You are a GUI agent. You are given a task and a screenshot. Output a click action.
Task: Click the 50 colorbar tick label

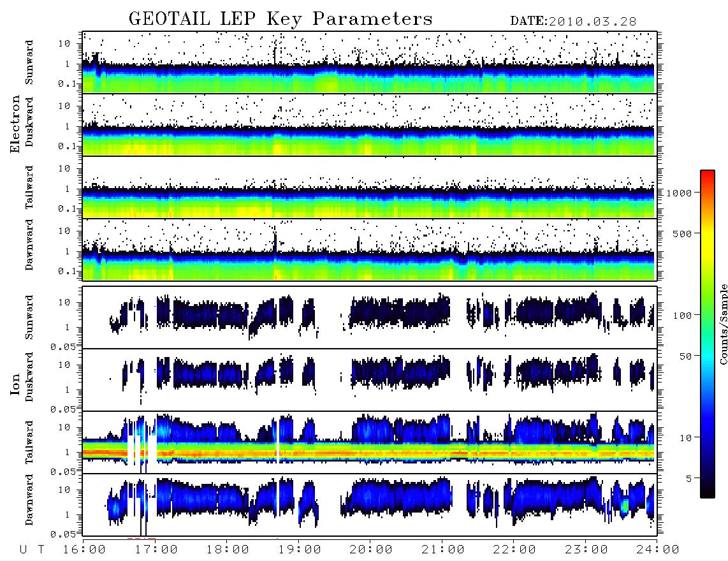pyautogui.click(x=686, y=356)
